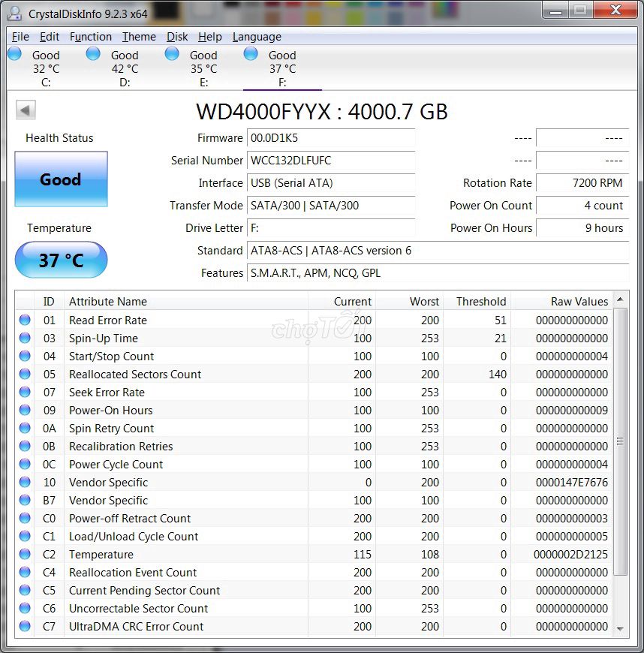The image size is (644, 653).
Task: Click the status dot for ID 10 Vendor Specific
Action: pos(25,481)
